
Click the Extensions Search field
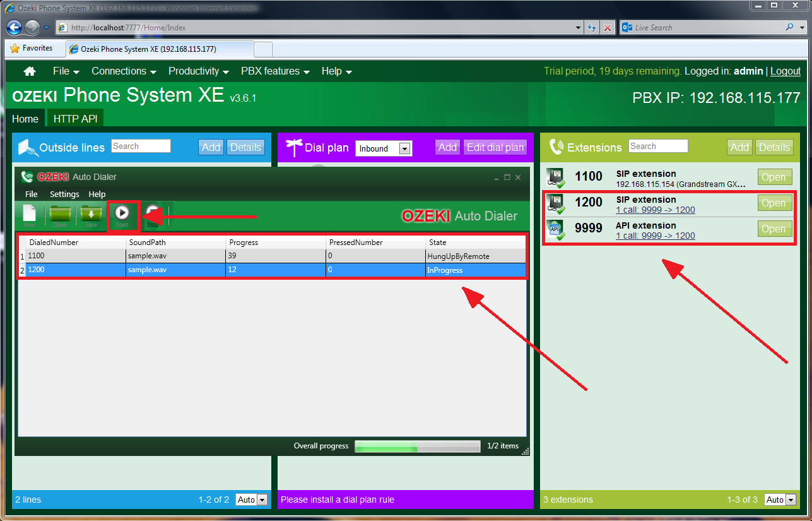(x=658, y=146)
